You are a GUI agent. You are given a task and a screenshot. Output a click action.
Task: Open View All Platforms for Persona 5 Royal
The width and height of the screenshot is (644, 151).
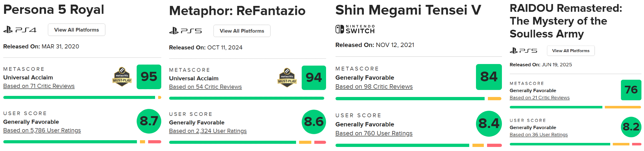tap(76, 30)
